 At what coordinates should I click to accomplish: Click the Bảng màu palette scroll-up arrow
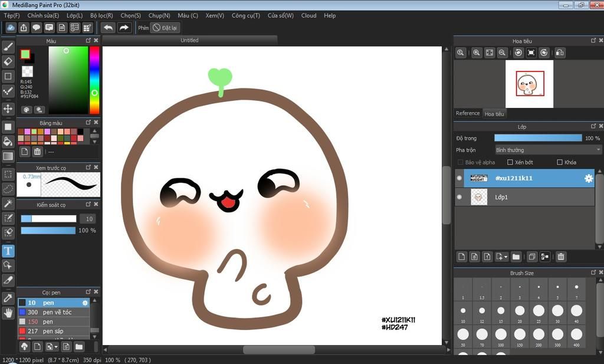[x=95, y=131]
